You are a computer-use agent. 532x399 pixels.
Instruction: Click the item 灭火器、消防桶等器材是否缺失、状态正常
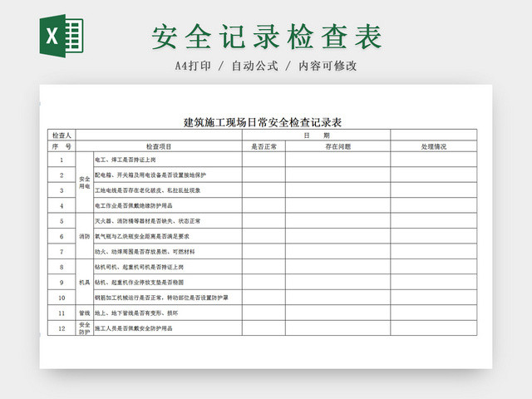coord(148,221)
